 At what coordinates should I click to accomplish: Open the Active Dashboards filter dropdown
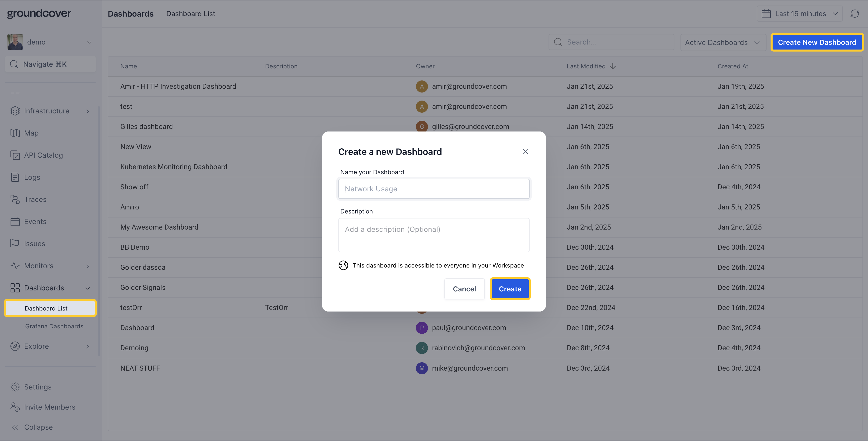click(x=722, y=42)
